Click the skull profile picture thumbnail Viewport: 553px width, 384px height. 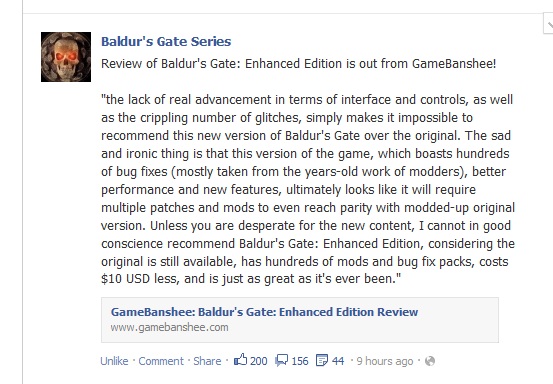coord(66,57)
